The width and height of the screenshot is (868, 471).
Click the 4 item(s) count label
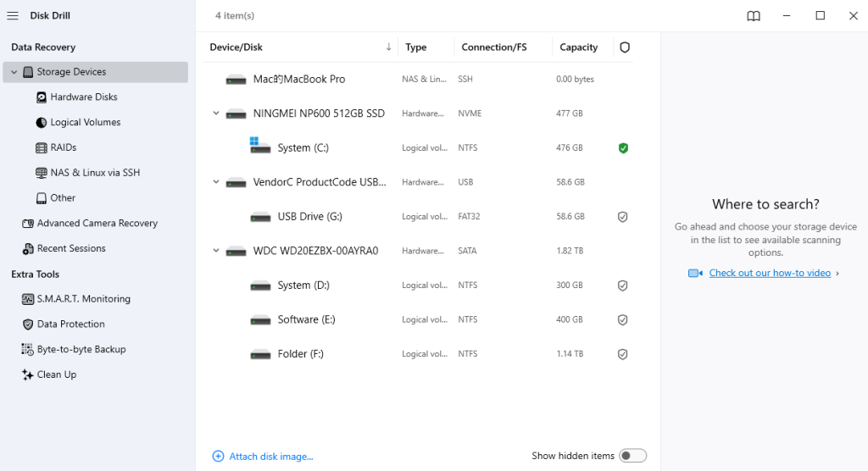235,15
